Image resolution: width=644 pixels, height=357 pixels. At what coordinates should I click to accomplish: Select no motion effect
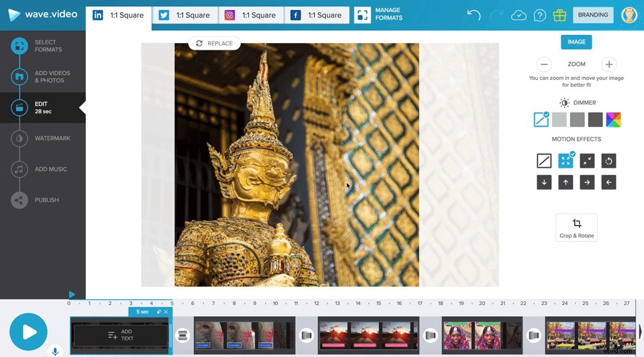544,160
